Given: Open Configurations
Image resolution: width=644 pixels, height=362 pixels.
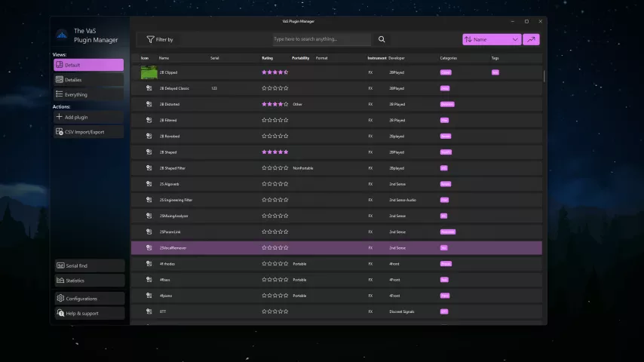Looking at the screenshot, I should tap(89, 299).
